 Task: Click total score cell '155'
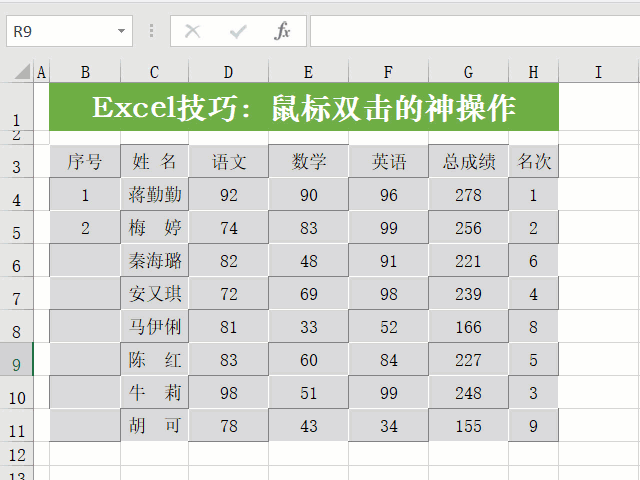coord(468,425)
